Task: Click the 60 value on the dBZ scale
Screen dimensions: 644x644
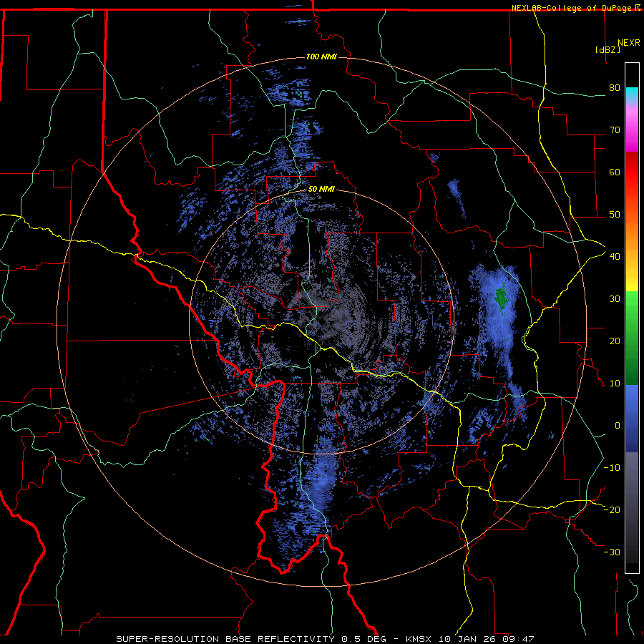Action: pyautogui.click(x=615, y=172)
